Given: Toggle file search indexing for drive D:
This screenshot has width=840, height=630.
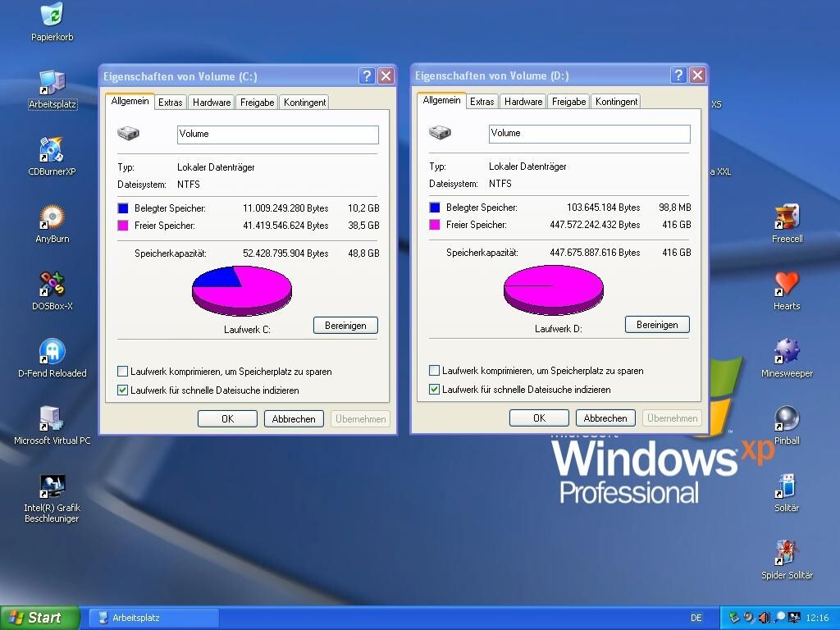Looking at the screenshot, I should tap(435, 390).
